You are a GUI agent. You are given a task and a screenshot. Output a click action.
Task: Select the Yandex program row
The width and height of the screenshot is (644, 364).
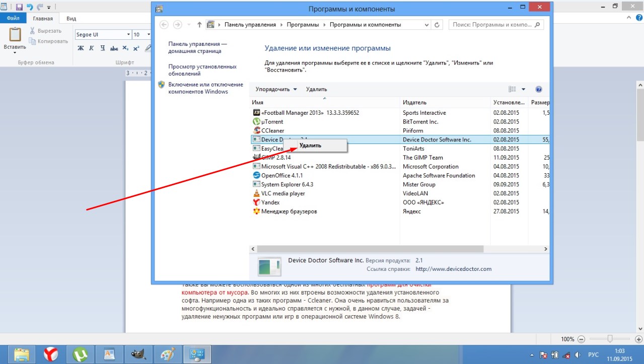point(399,202)
